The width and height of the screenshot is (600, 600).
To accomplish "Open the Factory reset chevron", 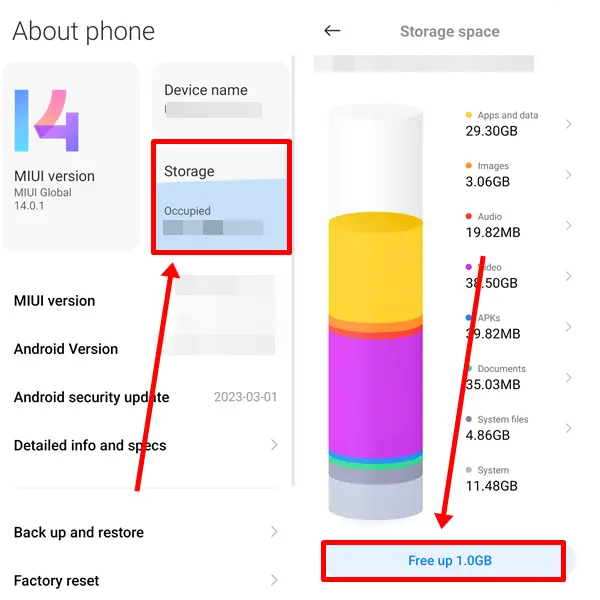I will pos(274,580).
